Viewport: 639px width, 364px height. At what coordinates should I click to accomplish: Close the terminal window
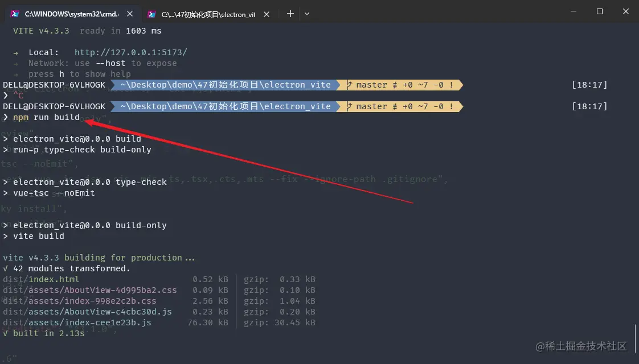coord(625,11)
